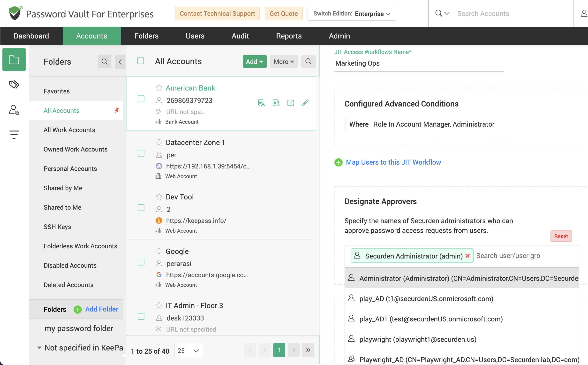Open American Bank launch-in-new-window icon
The image size is (588, 365).
coord(290,103)
